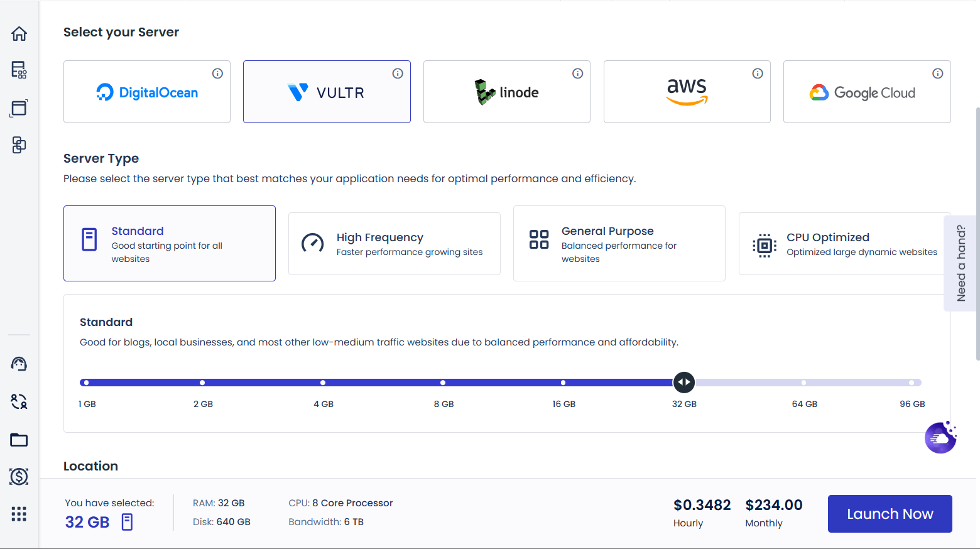Choose the Standard server type
980x549 pixels.
point(170,243)
